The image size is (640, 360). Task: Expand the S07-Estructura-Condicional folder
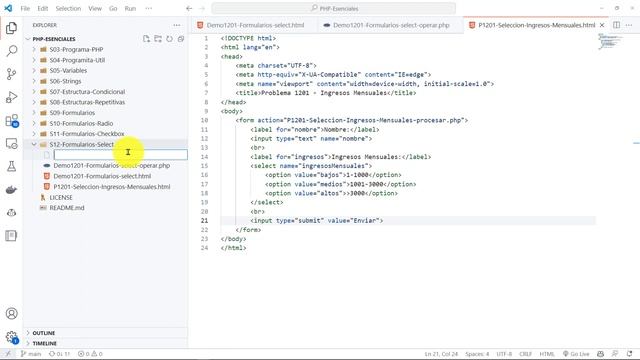87,91
